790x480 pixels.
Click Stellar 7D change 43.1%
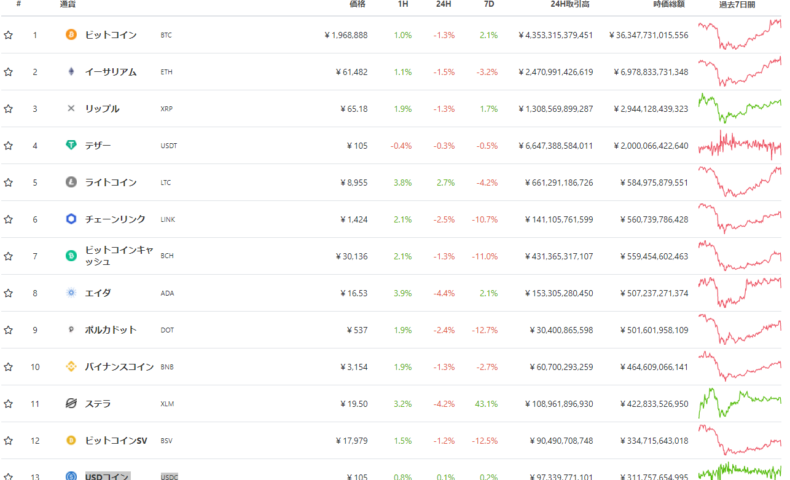pyautogui.click(x=486, y=403)
